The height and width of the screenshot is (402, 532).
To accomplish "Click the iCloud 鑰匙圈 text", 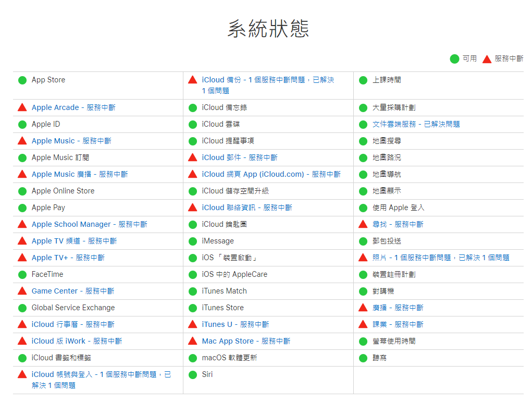I will pyautogui.click(x=224, y=224).
